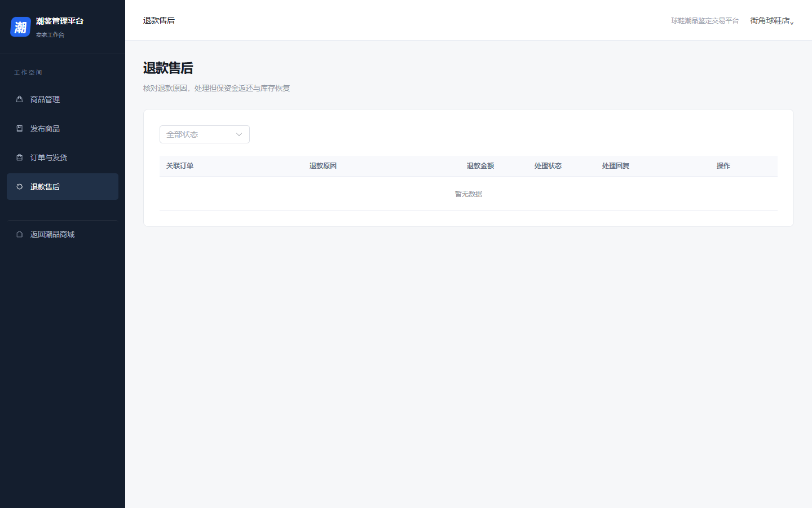Click the 退款售后 refresh icon
The width and height of the screenshot is (812, 508).
pyautogui.click(x=19, y=187)
